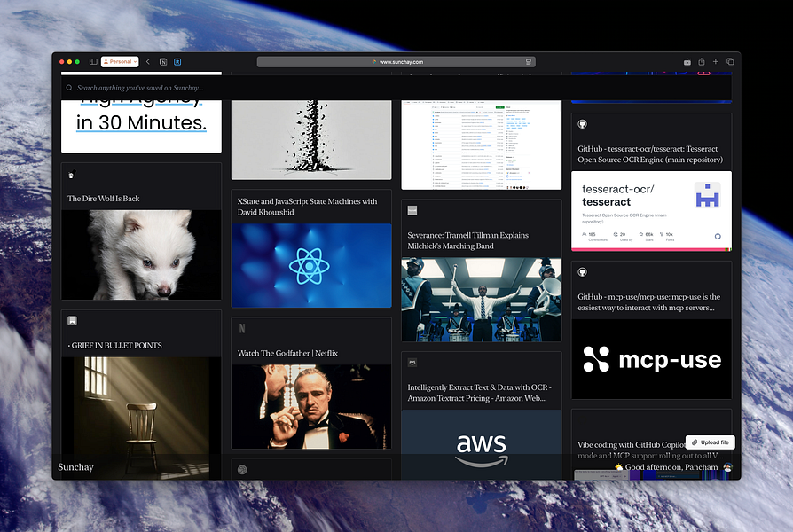
Task: Open The Dire Wolf Is Back card title
Action: (104, 199)
